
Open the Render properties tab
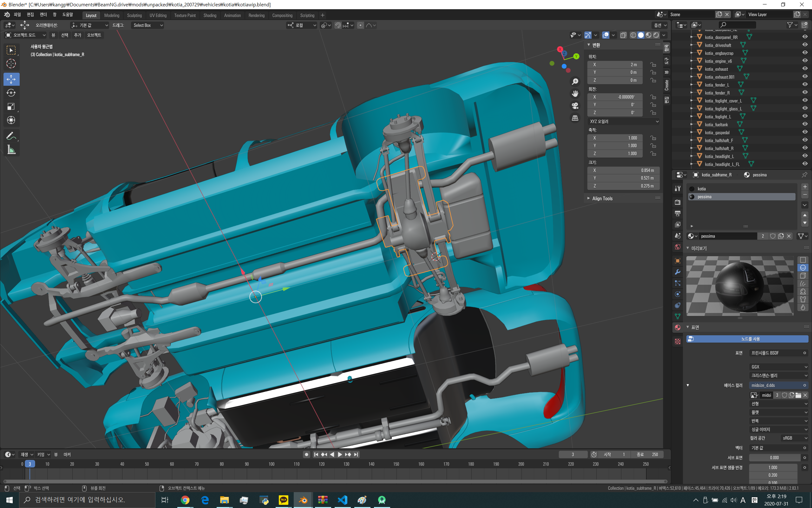pos(678,202)
